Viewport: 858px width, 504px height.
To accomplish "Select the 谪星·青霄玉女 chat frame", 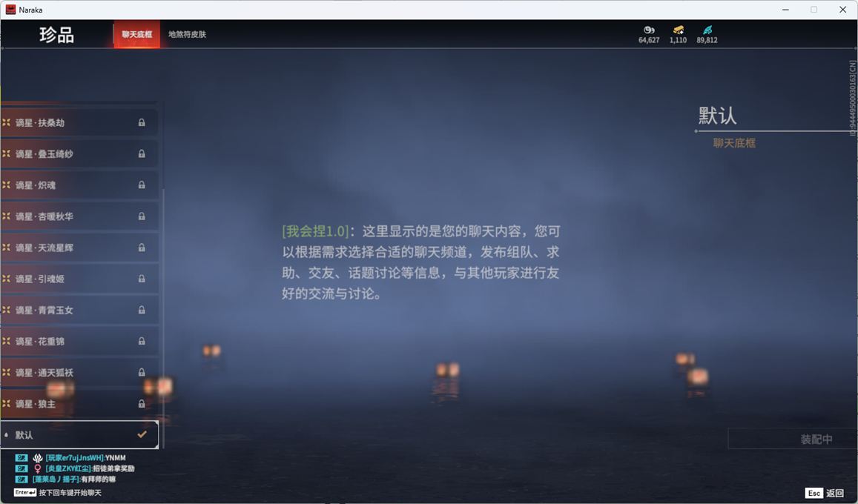I will (x=79, y=310).
